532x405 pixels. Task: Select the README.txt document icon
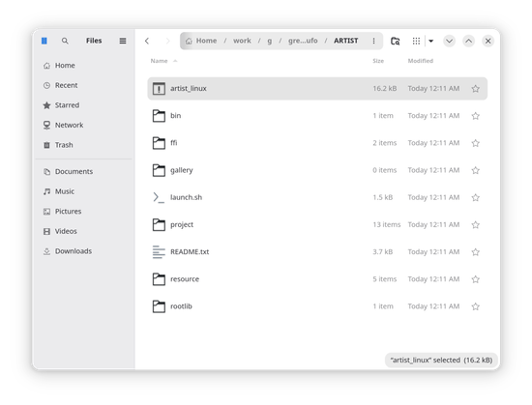tap(159, 252)
